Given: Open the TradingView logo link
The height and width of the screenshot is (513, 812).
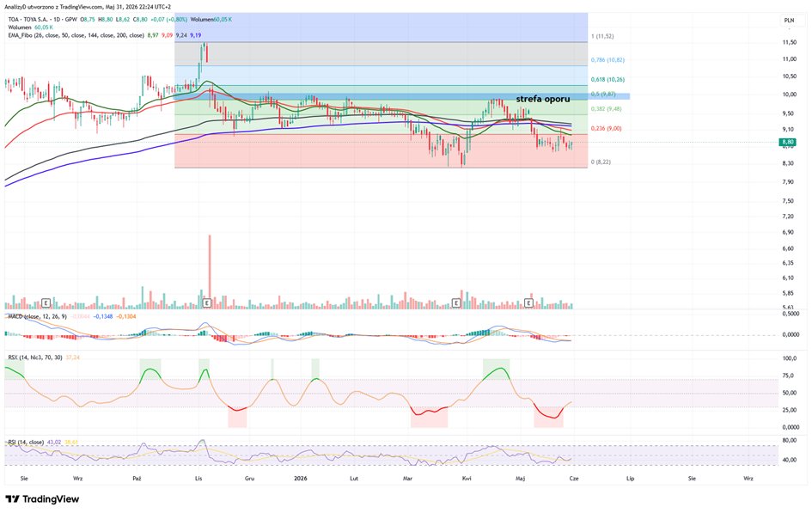Looking at the screenshot, I should tap(42, 499).
